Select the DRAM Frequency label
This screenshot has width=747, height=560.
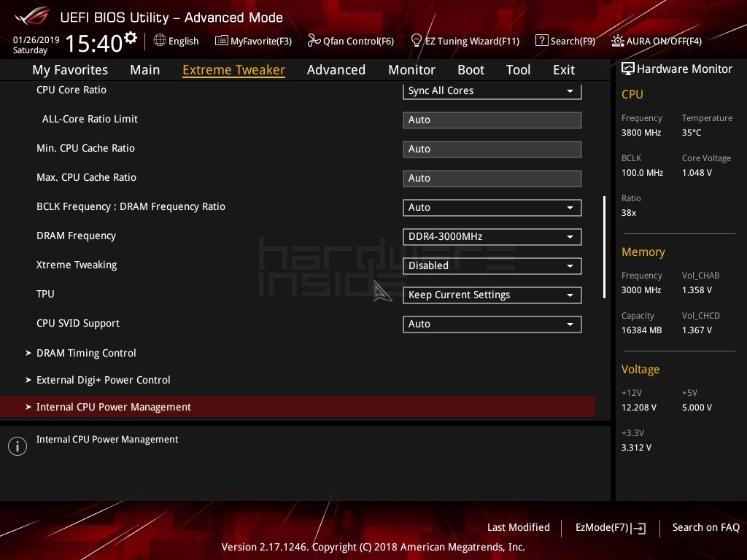(x=76, y=236)
